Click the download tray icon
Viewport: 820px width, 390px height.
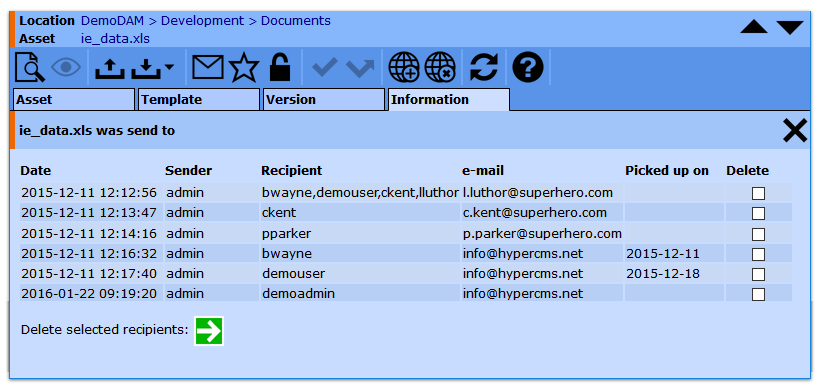[146, 68]
